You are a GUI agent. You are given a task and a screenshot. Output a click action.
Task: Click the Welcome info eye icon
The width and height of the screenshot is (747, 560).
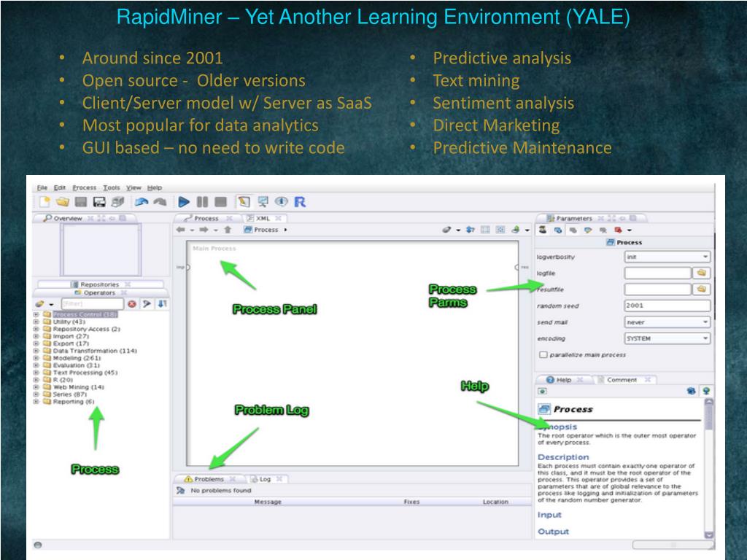282,202
